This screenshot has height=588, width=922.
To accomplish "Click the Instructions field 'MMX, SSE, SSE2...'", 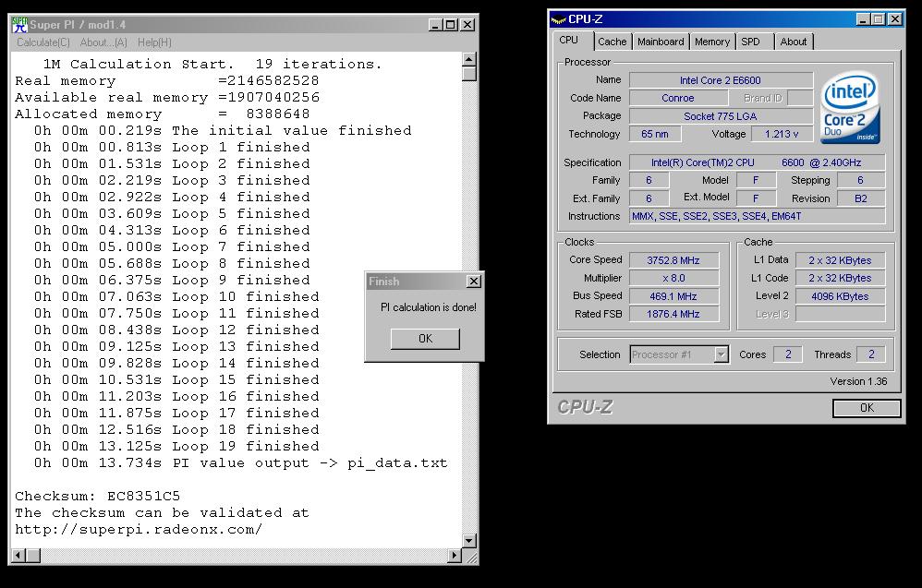I will 757,216.
